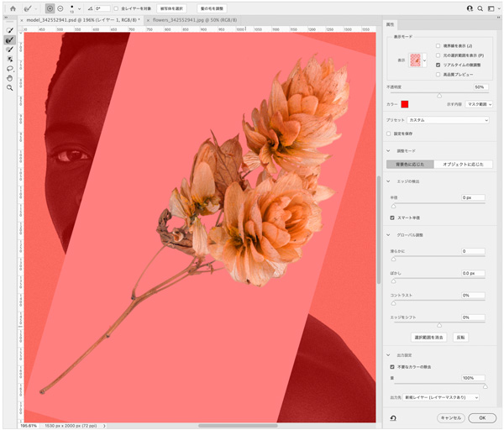Collapse the 調整モード section

coord(388,150)
